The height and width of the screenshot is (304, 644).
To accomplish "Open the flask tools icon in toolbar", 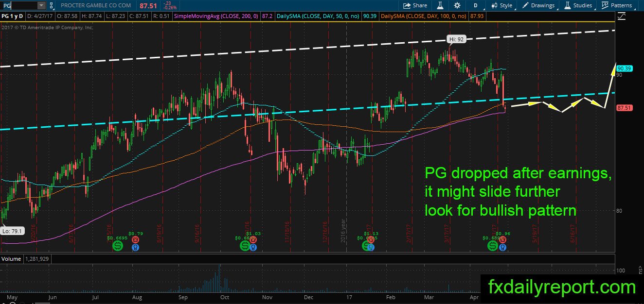I will click(440, 5).
